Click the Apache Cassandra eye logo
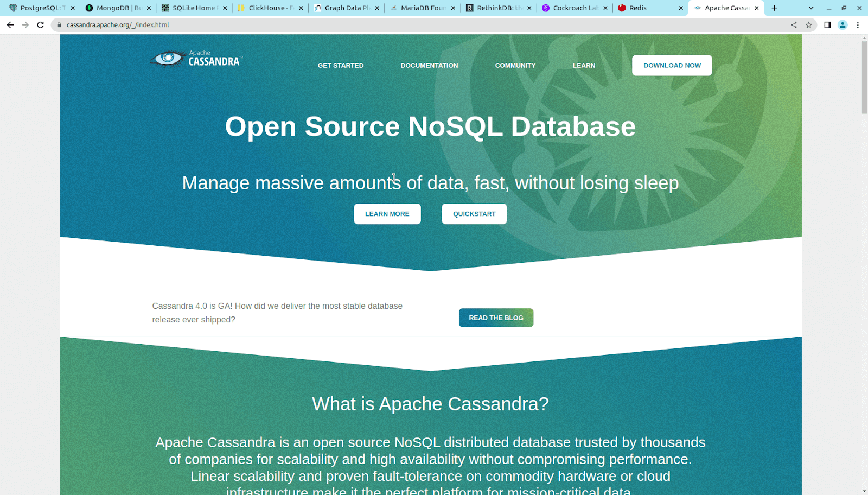The image size is (868, 495). coord(169,58)
